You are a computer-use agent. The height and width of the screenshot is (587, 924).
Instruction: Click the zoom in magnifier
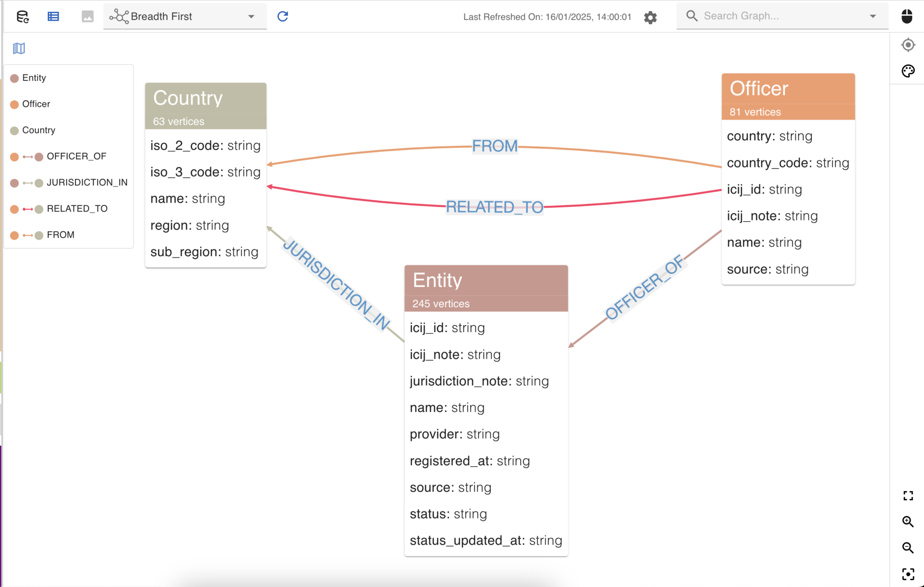click(x=908, y=522)
